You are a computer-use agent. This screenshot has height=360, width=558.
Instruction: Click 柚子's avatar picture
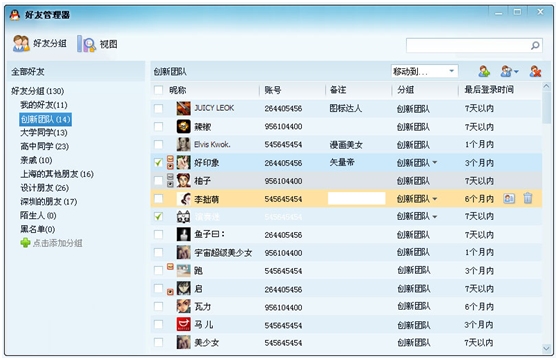point(184,180)
